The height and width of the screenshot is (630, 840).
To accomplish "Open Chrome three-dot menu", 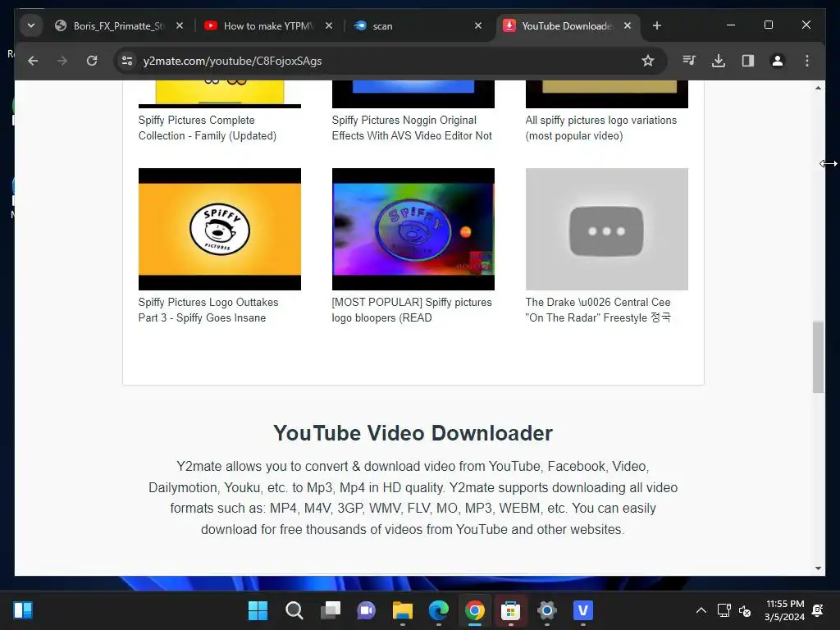I will [x=807, y=61].
